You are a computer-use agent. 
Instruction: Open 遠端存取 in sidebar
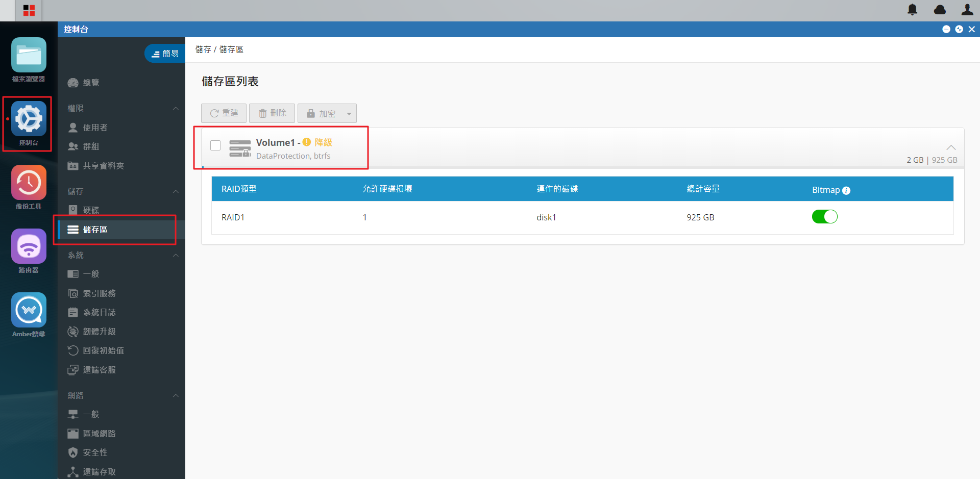[x=99, y=472]
